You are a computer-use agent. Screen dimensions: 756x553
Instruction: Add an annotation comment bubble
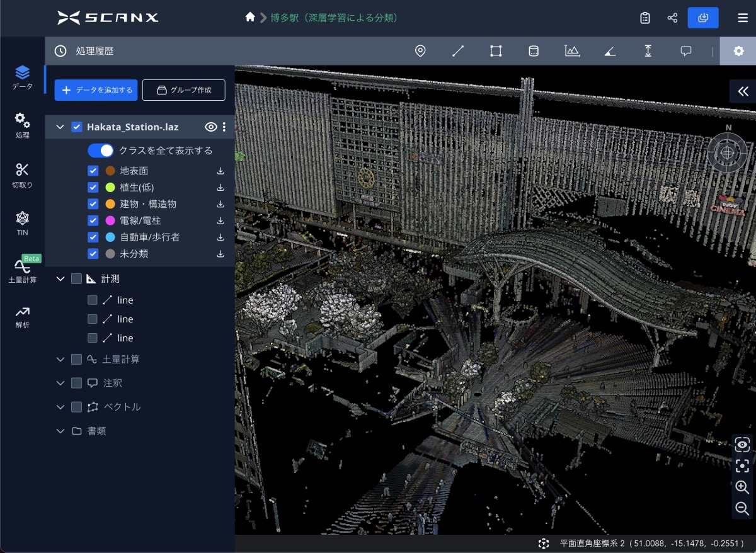686,51
